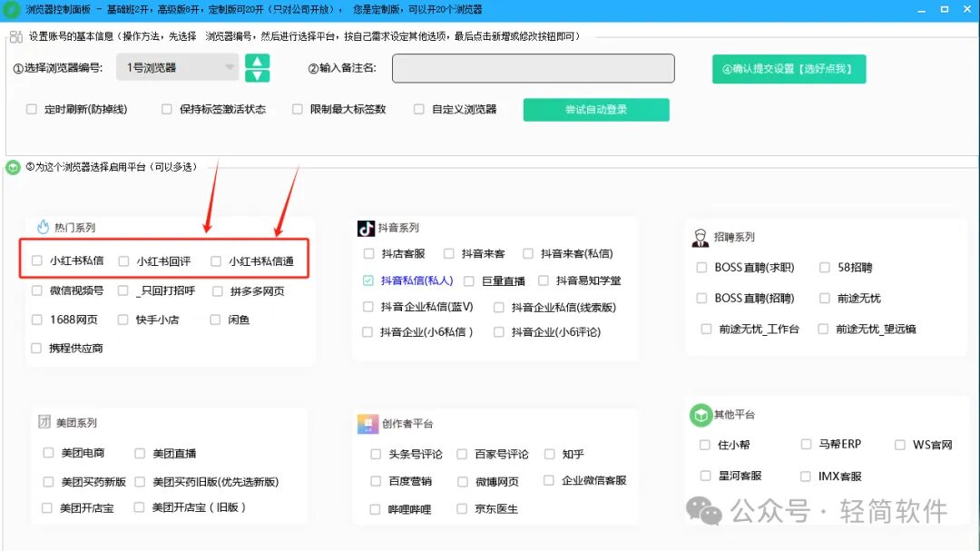The height and width of the screenshot is (551, 980).
Task: Check 巨量直播 checkbox
Action: [469, 280]
